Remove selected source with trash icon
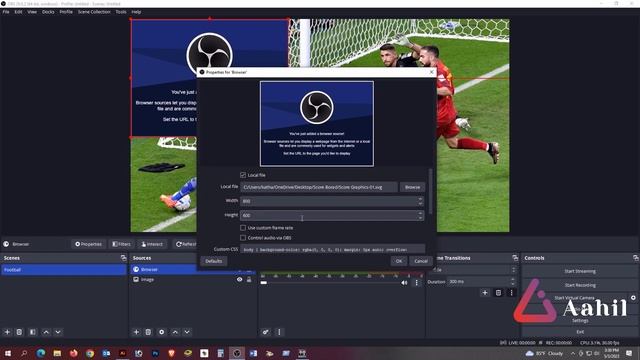 pyautogui.click(x=148, y=332)
